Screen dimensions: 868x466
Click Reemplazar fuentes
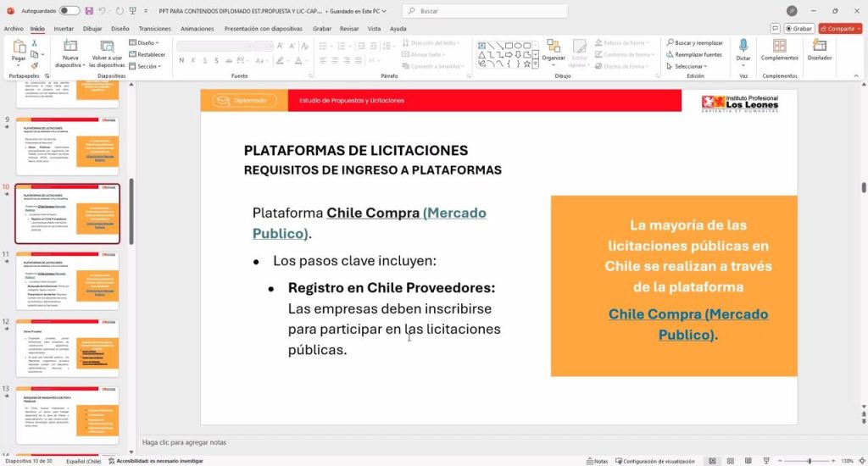(694, 54)
